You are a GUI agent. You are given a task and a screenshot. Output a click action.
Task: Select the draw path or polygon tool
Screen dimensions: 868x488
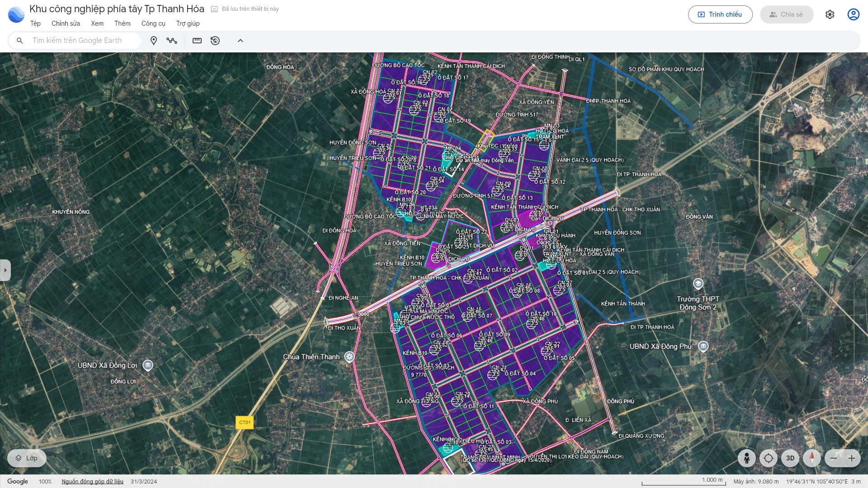pyautogui.click(x=172, y=41)
